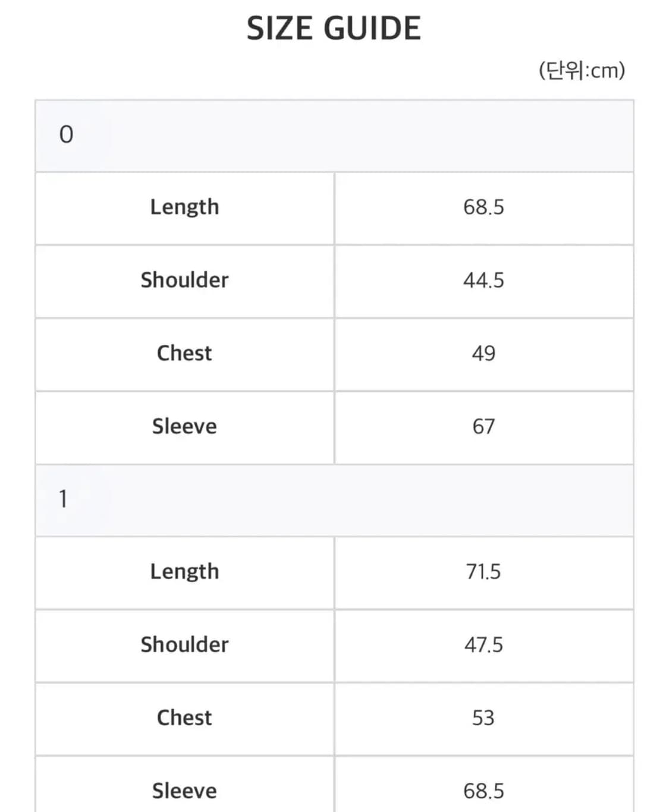Click the unit label showing cm
Image resolution: width=669 pixels, height=812 pixels.
(582, 70)
